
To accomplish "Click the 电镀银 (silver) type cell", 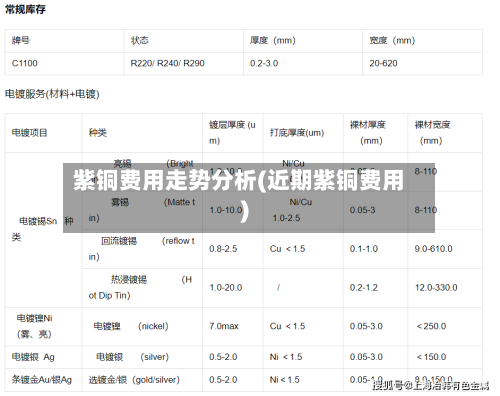I will coord(132,357).
